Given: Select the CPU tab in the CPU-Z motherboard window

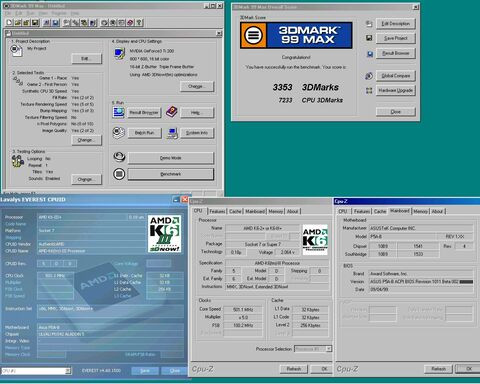Looking at the screenshot, I should point(343,211).
